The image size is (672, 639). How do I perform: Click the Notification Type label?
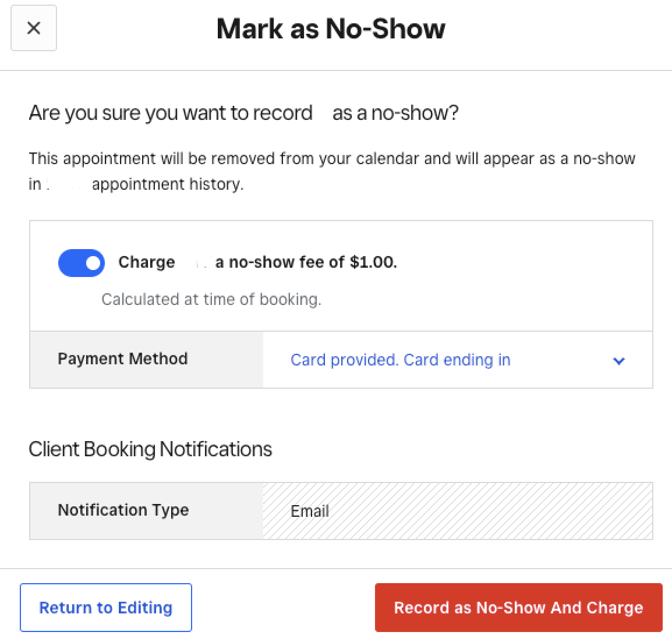(123, 510)
